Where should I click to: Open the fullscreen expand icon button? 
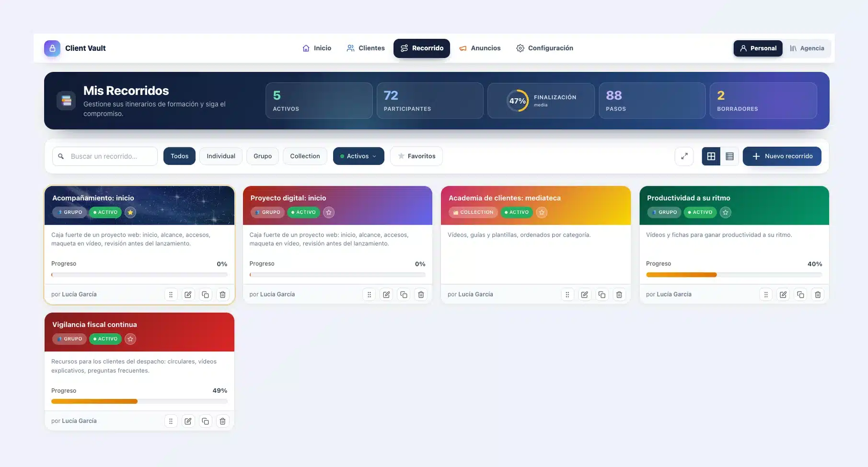pyautogui.click(x=684, y=156)
